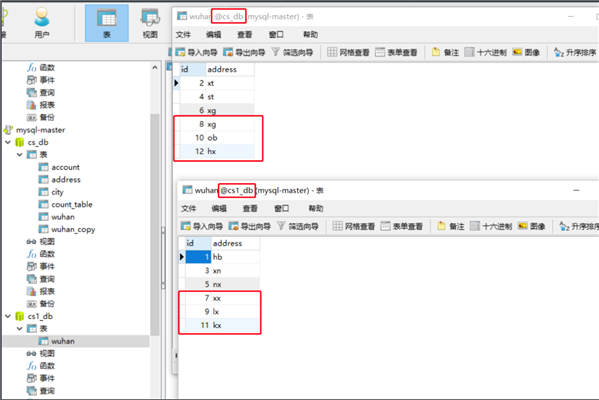Select cell 'hx' in row 12
This screenshot has height=400, width=599.
pyautogui.click(x=230, y=151)
